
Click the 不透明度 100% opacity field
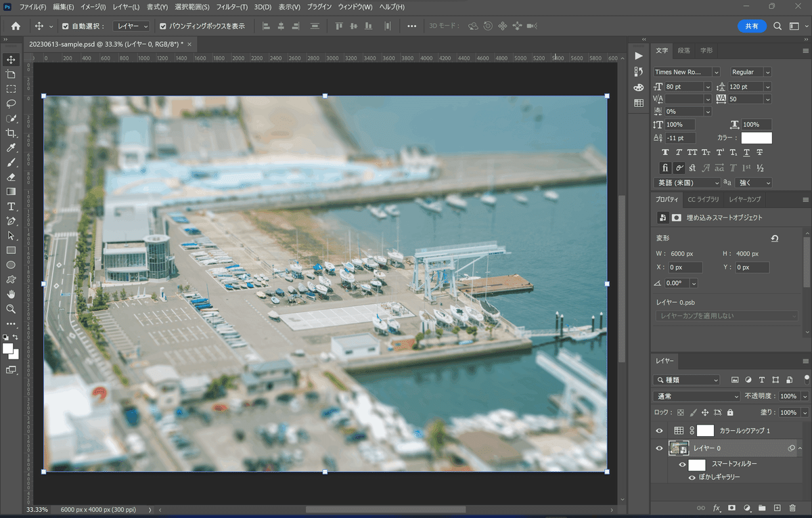788,396
